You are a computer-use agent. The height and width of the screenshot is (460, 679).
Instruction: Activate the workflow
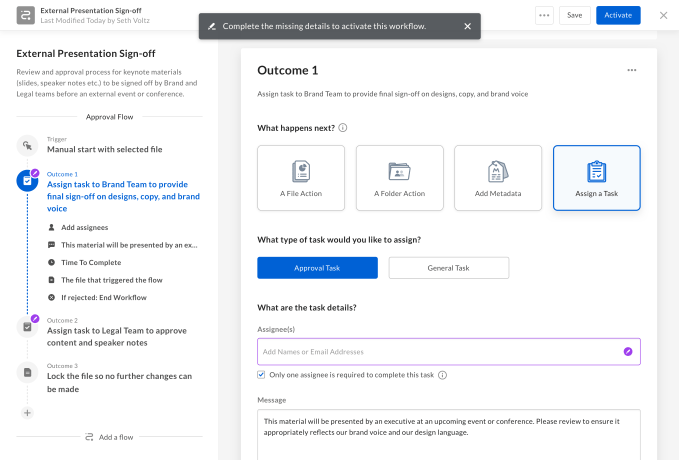click(618, 15)
